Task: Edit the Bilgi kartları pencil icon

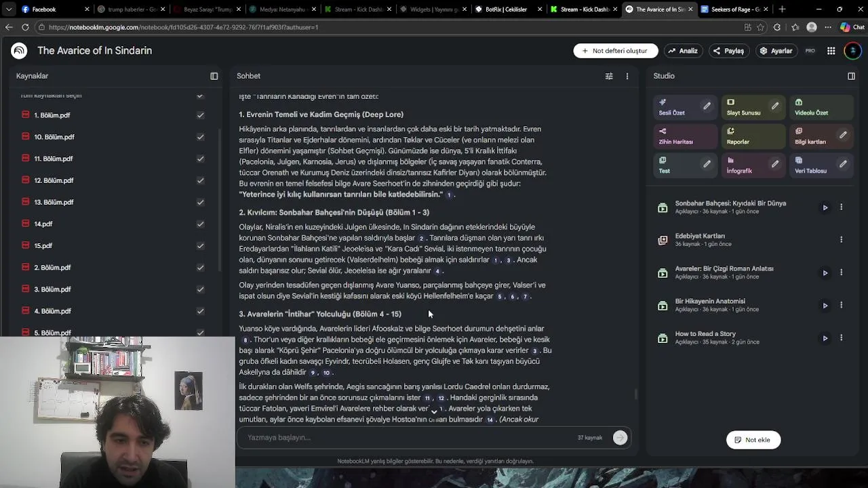Action: click(x=843, y=135)
